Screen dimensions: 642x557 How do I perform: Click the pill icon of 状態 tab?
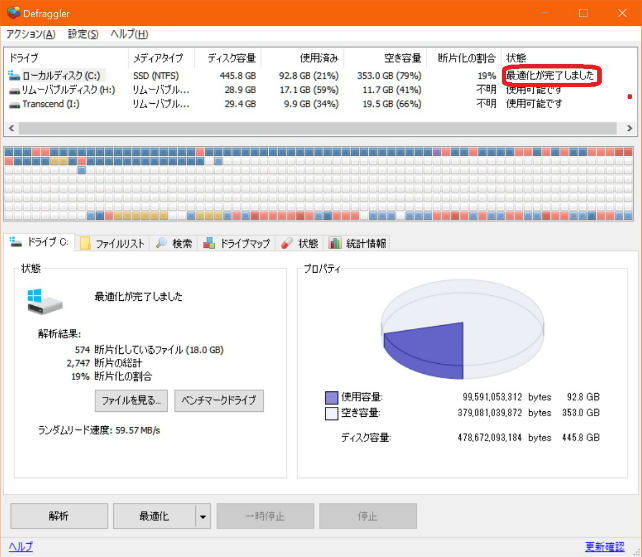coord(287,243)
